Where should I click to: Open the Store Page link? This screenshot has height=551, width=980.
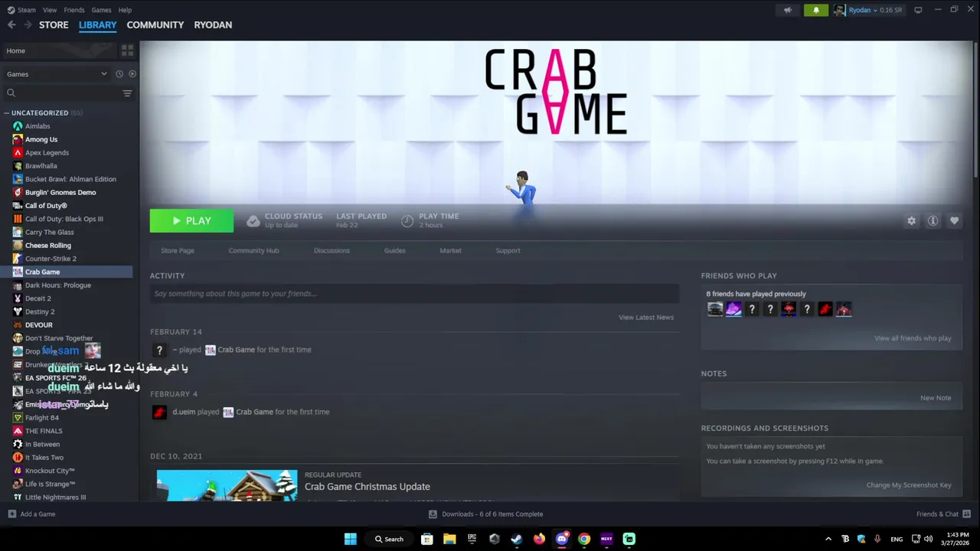tap(178, 250)
